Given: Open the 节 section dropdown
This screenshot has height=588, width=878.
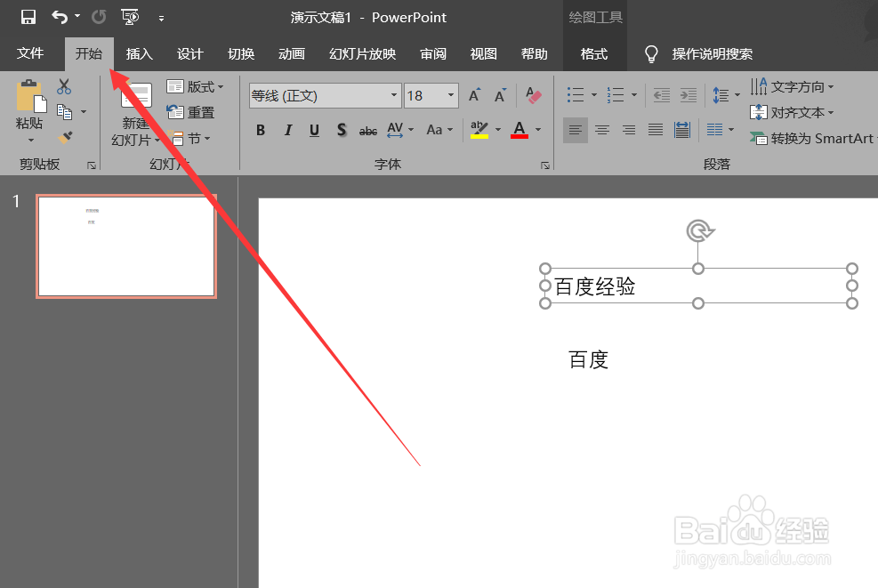Looking at the screenshot, I should (x=189, y=138).
